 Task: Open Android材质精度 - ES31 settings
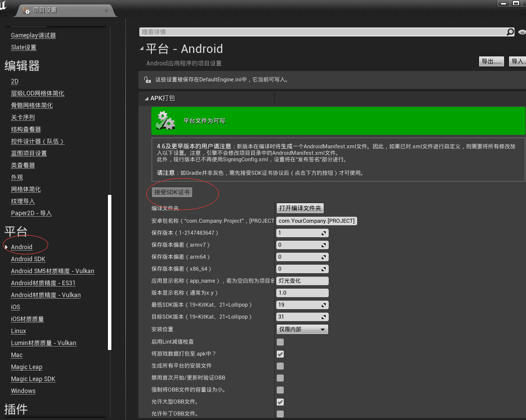[43, 283]
